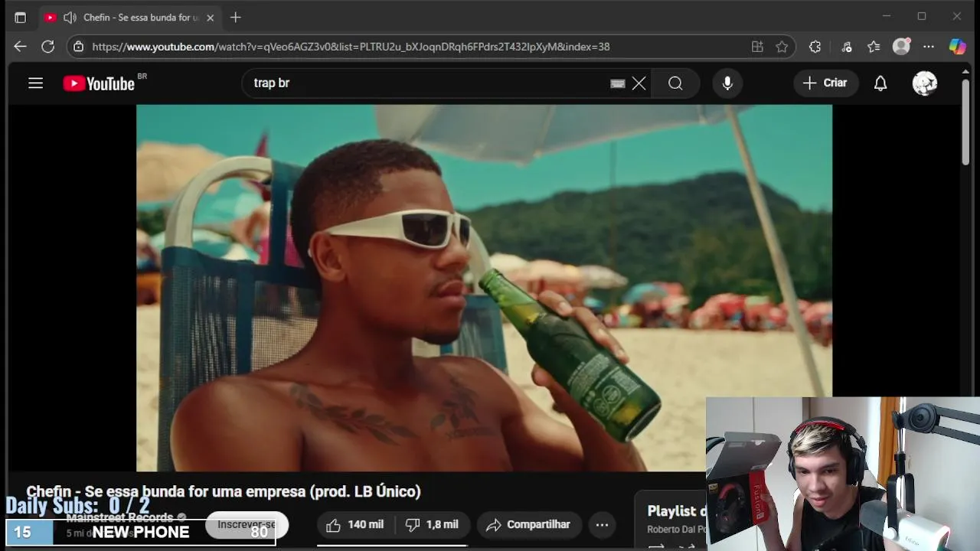
Task: Click the video title 'Chefin - Se essa bunda...'
Action: tap(224, 491)
